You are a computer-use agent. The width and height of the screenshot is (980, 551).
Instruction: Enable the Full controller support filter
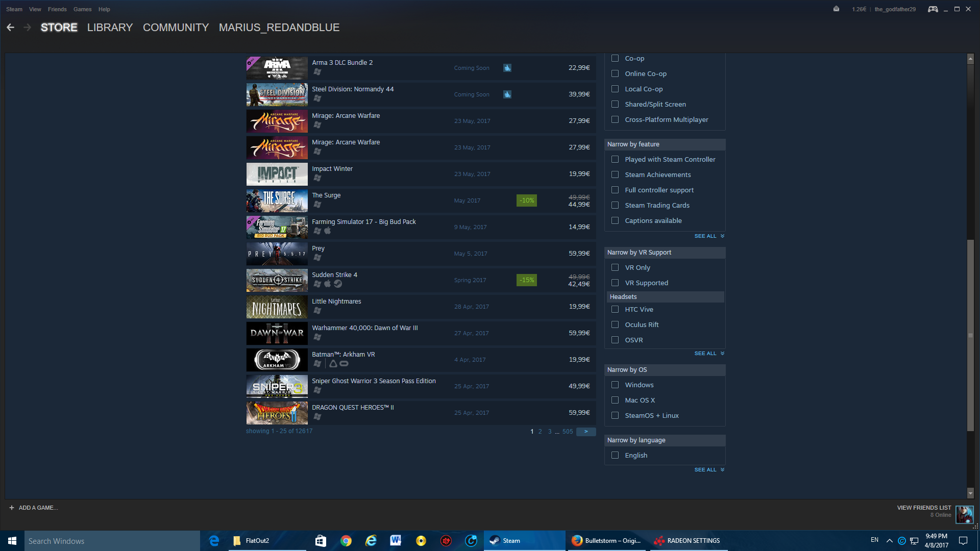(615, 190)
